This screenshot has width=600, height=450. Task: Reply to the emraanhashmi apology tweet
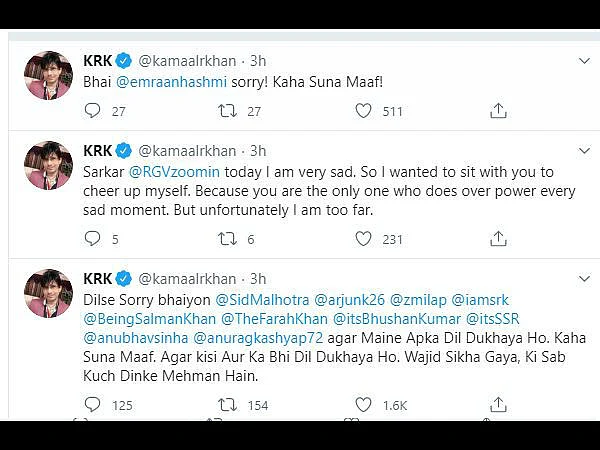92,111
